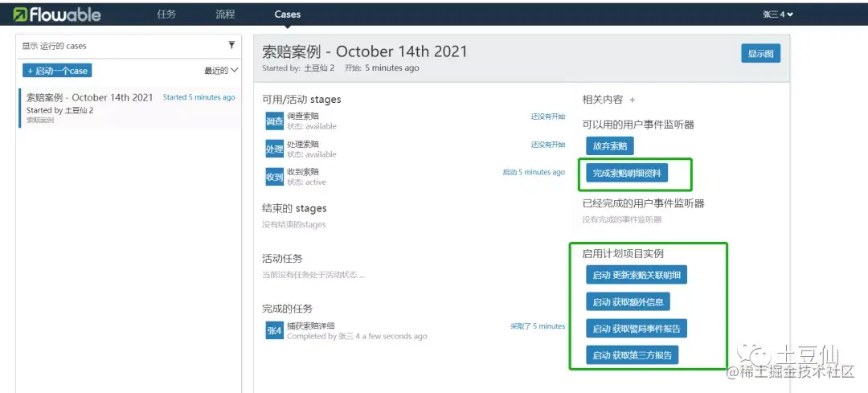Click the 放弃索赔 button
Image resolution: width=868 pixels, height=393 pixels.
pos(610,146)
